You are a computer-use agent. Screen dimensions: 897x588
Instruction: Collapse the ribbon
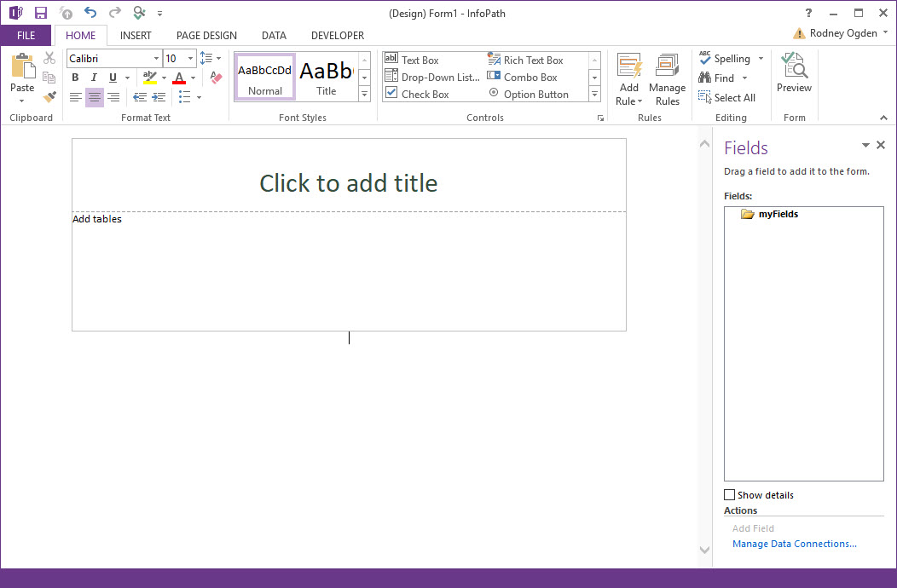[884, 118]
